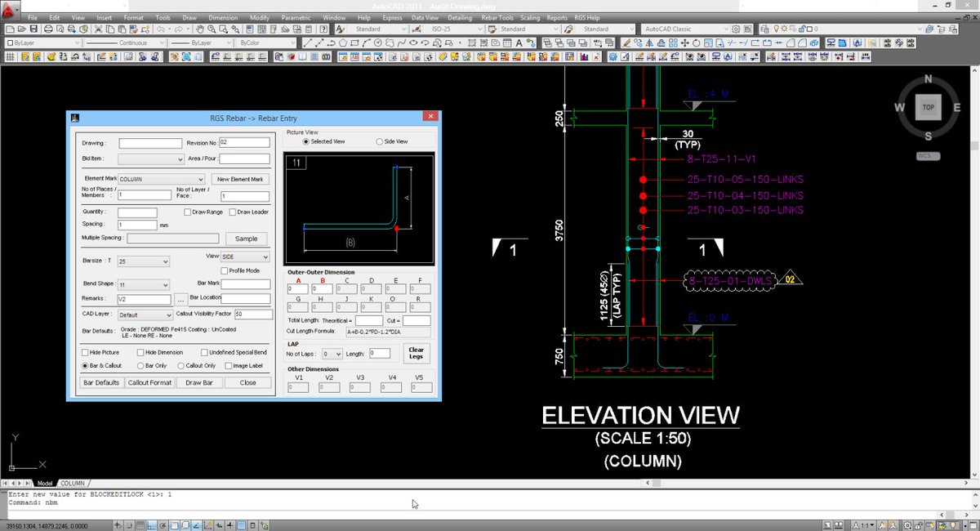Click the New Element Mark button
Screen dimensions: 980x531
239,179
